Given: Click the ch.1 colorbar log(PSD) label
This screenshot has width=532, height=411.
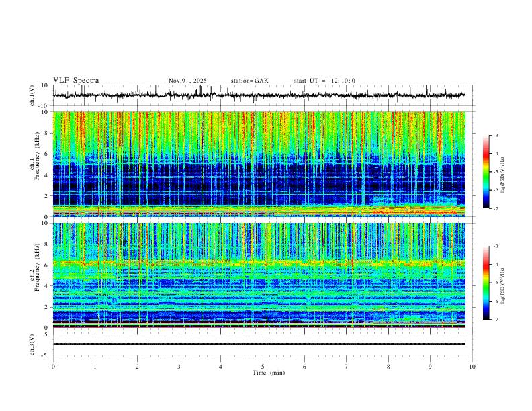Looking at the screenshot, I should tap(502, 175).
